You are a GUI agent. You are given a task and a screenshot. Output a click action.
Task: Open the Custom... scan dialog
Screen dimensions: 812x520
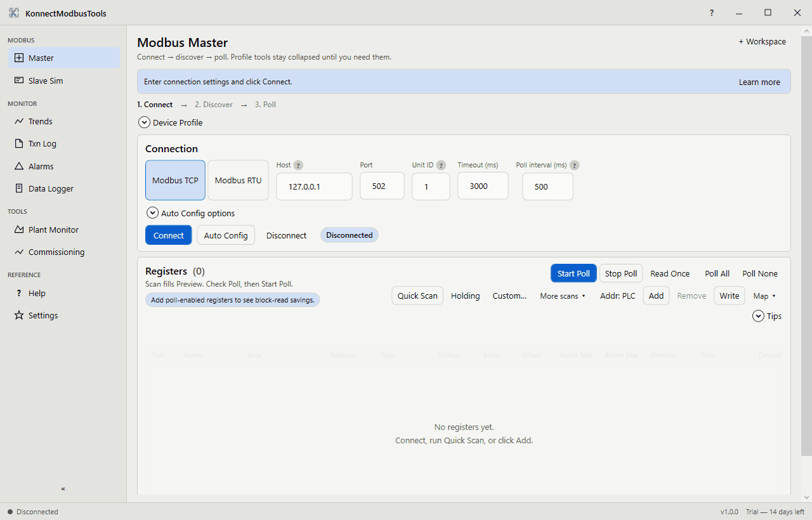pos(509,296)
